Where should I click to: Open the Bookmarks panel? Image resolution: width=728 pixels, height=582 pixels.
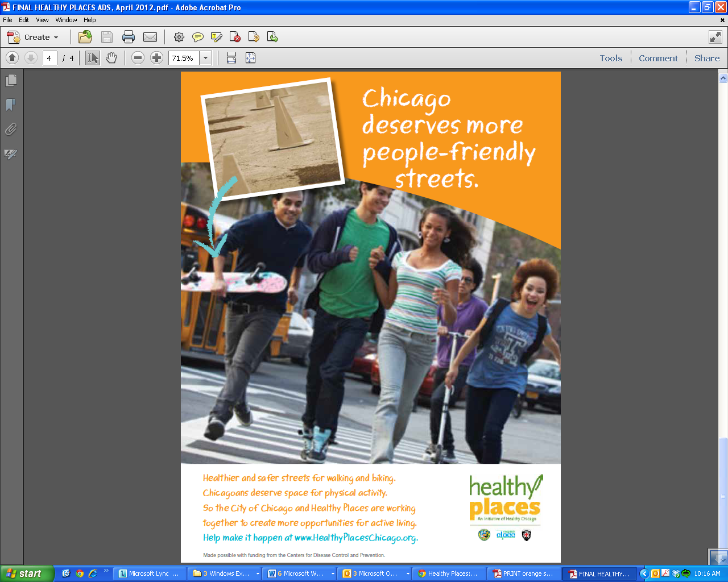(x=11, y=105)
